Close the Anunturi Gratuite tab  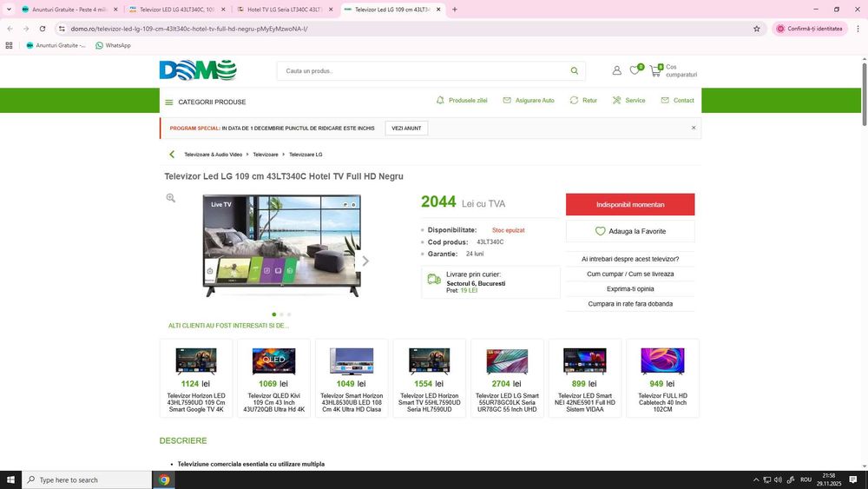pyautogui.click(x=115, y=10)
